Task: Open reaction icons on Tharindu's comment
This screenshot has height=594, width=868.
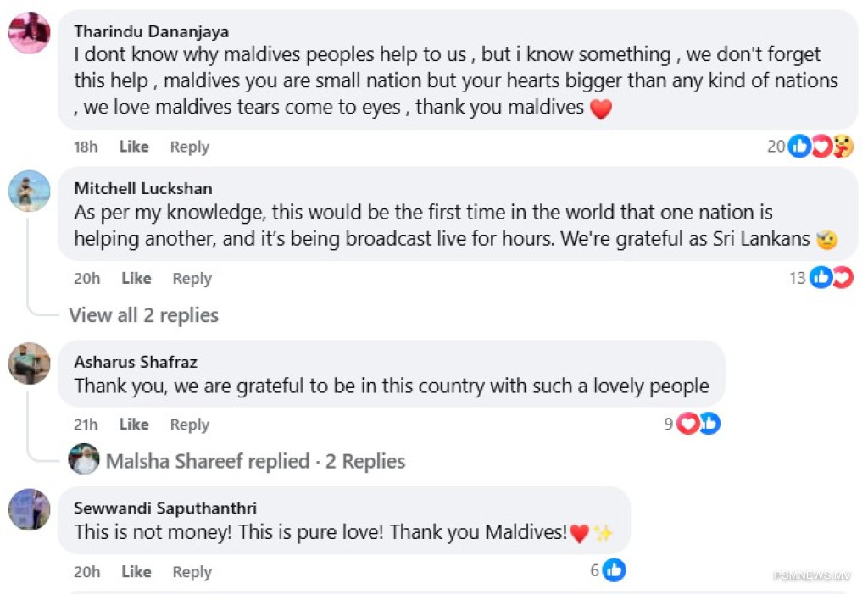Action: pyautogui.click(x=821, y=147)
